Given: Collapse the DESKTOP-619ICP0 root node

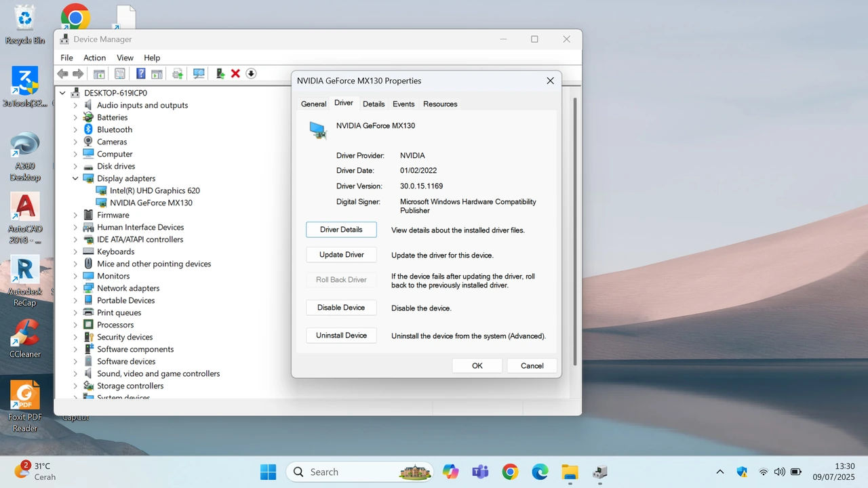Looking at the screenshot, I should 62,93.
